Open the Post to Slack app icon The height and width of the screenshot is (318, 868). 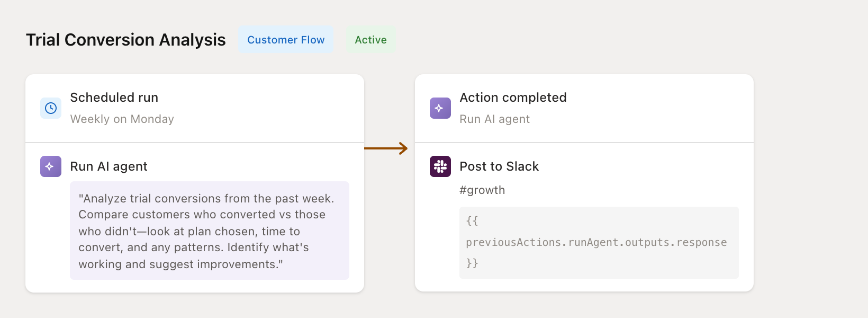pyautogui.click(x=440, y=166)
